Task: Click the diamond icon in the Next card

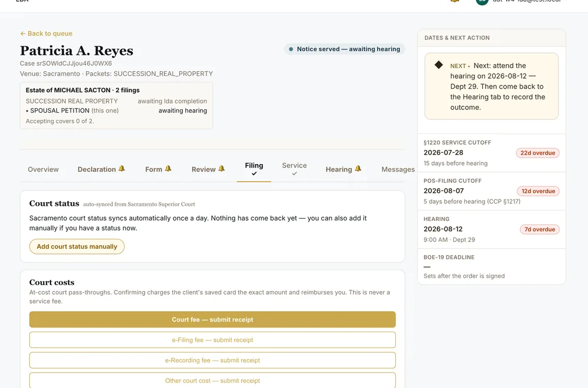Action: click(439, 65)
